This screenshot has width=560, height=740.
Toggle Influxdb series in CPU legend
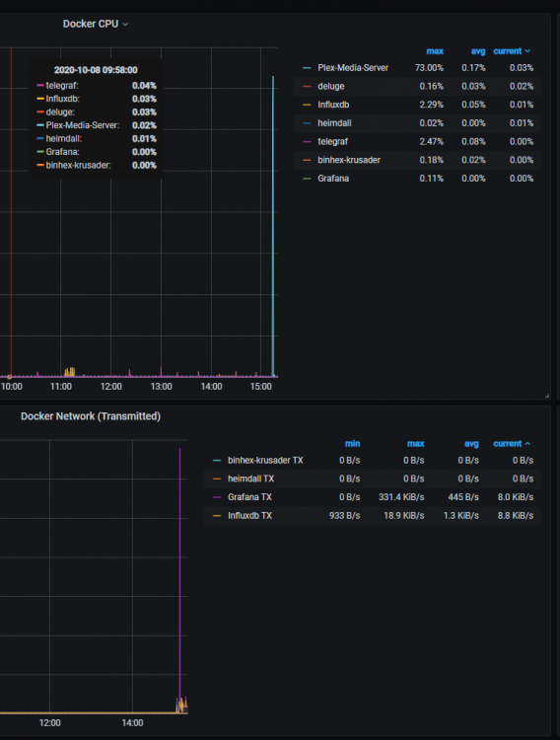[x=333, y=105]
